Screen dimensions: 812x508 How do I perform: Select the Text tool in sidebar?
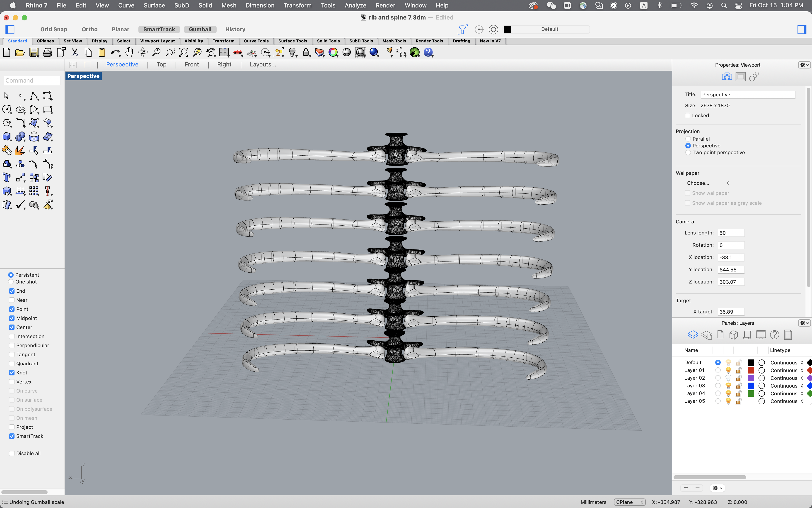coord(7,177)
